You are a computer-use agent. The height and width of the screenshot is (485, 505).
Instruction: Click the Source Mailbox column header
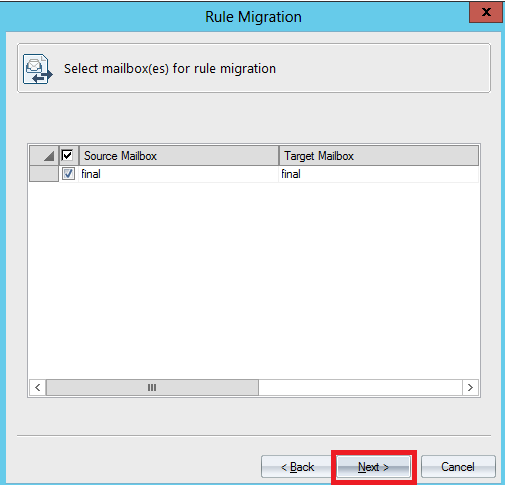pyautogui.click(x=179, y=156)
